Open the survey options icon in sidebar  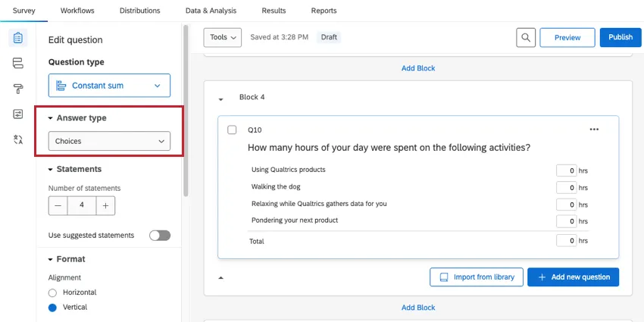[18, 114]
